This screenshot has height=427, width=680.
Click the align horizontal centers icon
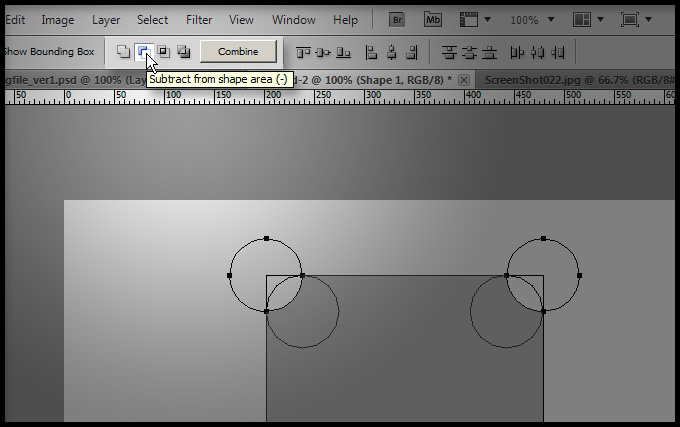coord(393,52)
